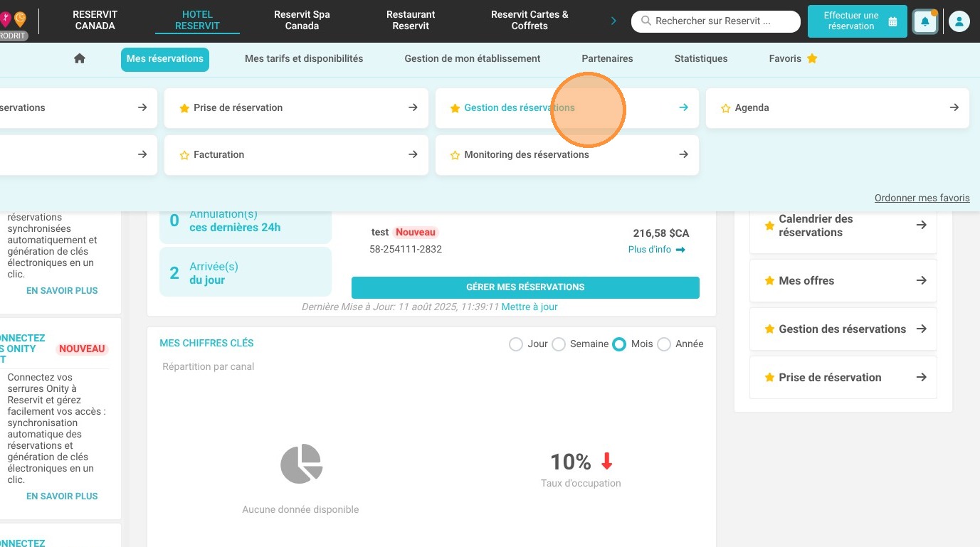
Task: Toggle favorite star for Facturation card
Action: [x=184, y=155]
